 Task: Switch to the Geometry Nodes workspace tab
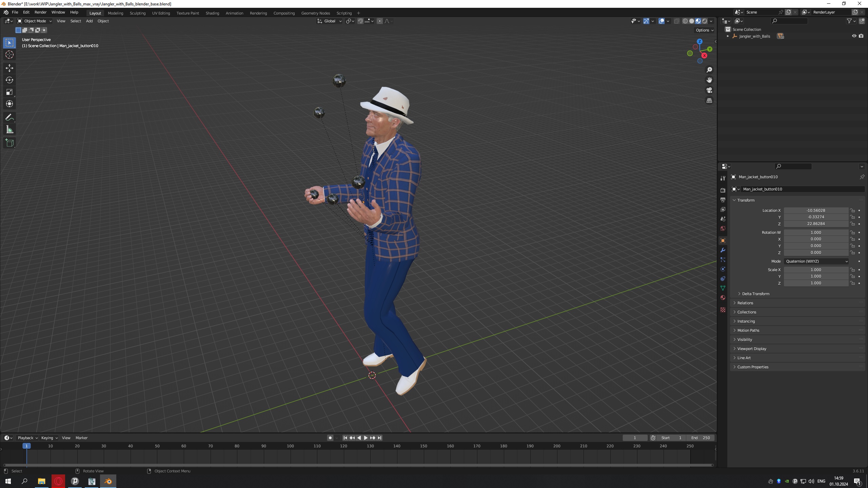[315, 13]
